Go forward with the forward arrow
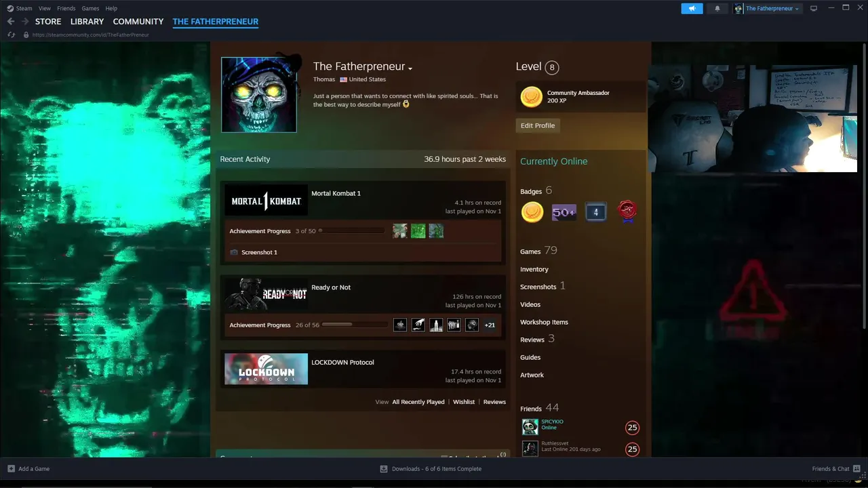The width and height of the screenshot is (868, 488). [25, 22]
